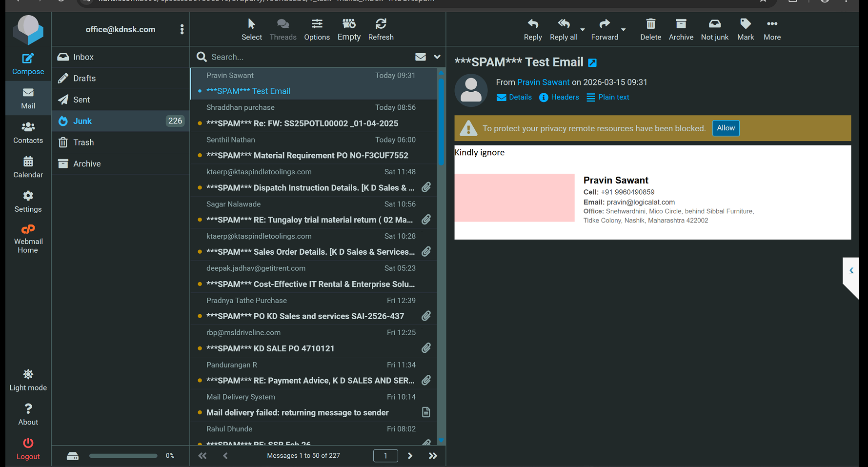Allow blocked remote resources

pyautogui.click(x=726, y=128)
